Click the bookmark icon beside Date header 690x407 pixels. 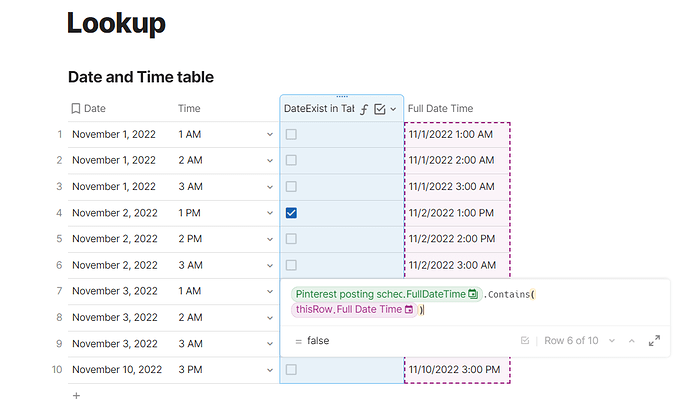click(75, 109)
